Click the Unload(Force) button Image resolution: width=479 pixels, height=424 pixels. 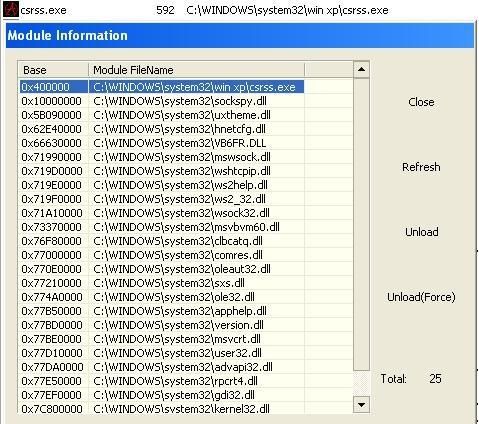tap(421, 297)
